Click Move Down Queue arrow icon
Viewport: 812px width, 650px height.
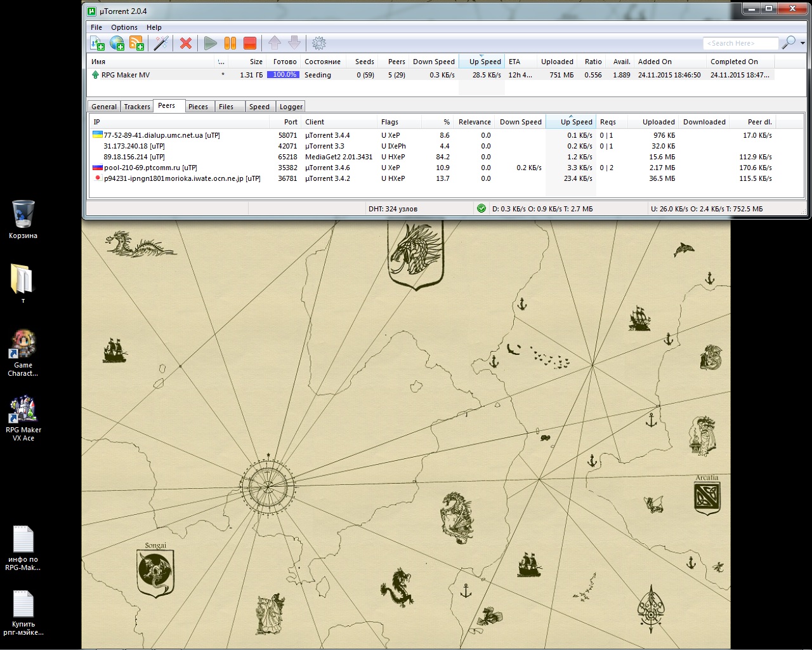[x=294, y=43]
